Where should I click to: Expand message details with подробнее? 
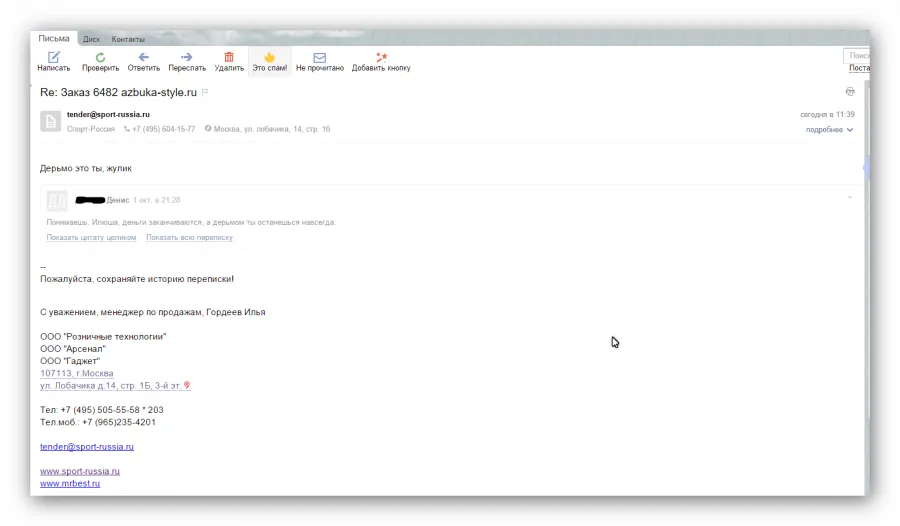click(x=829, y=130)
